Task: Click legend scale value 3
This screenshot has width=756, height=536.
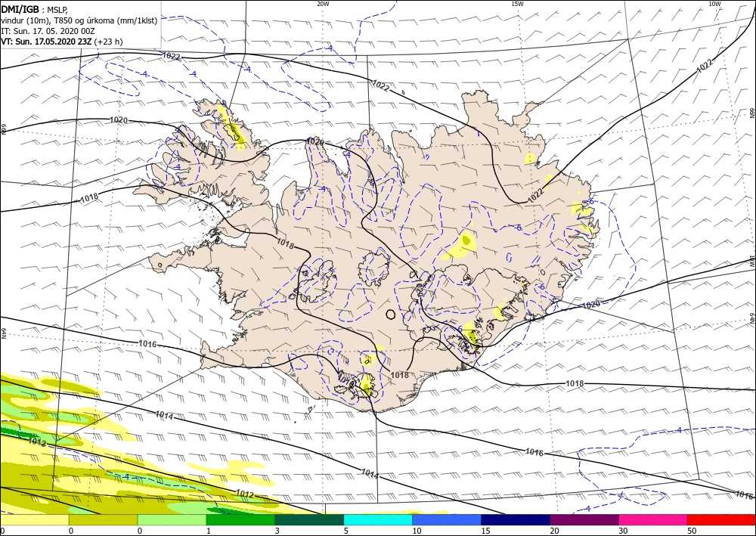Action: pyautogui.click(x=277, y=531)
